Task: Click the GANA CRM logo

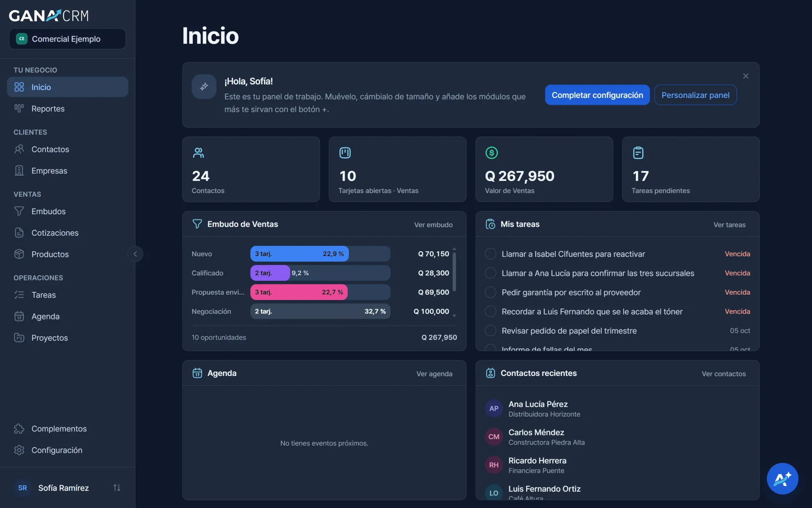Action: pos(49,15)
